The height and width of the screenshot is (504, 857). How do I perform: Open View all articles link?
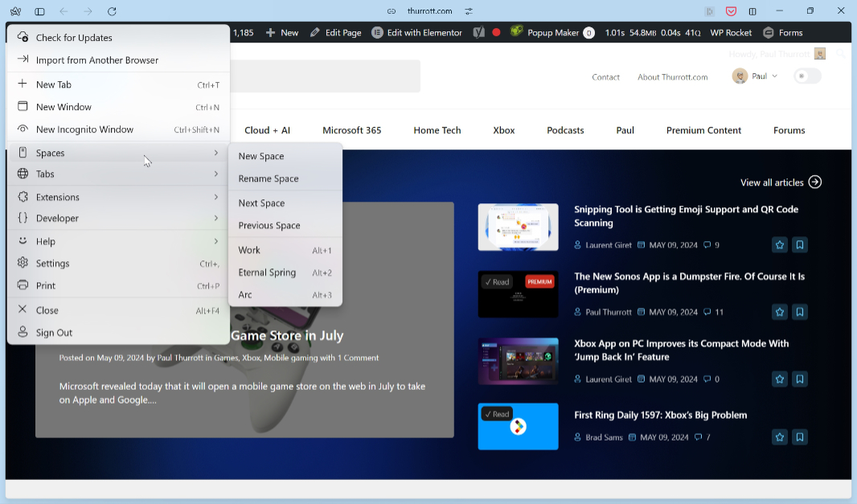[x=780, y=182]
